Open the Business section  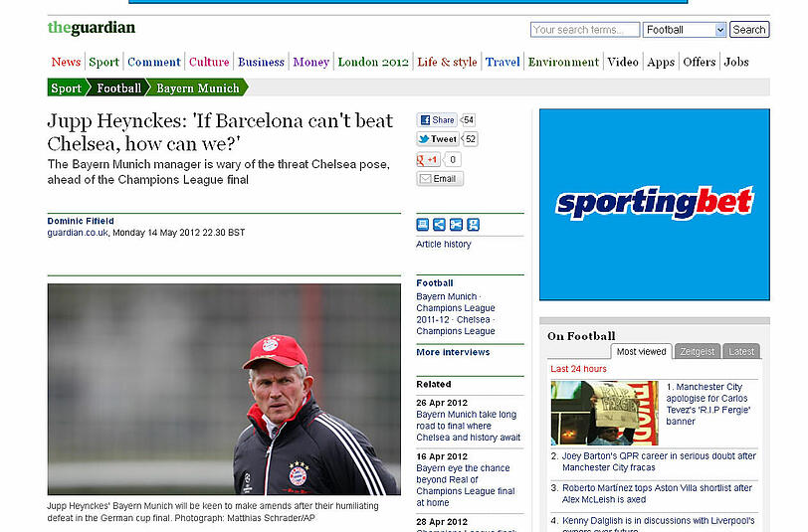coord(261,62)
